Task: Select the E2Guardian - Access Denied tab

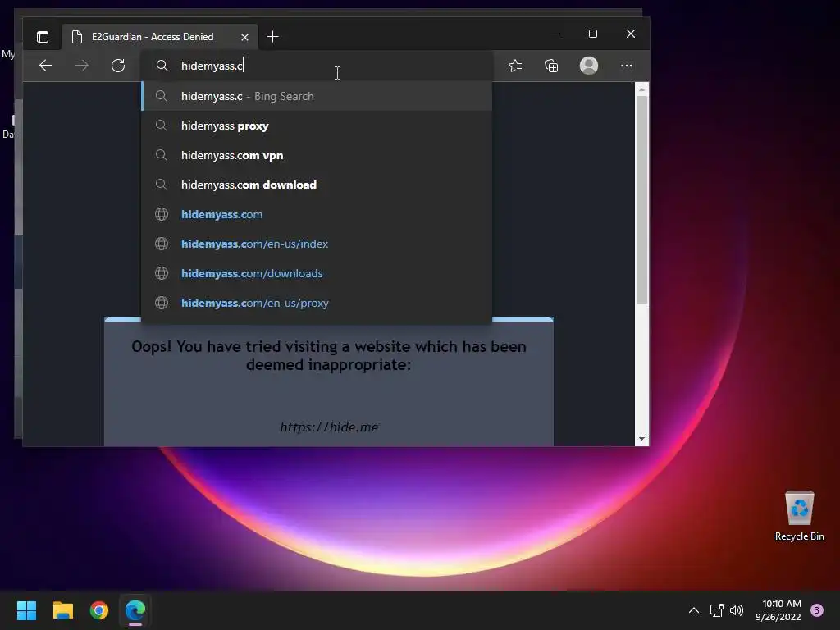Action: pos(160,36)
